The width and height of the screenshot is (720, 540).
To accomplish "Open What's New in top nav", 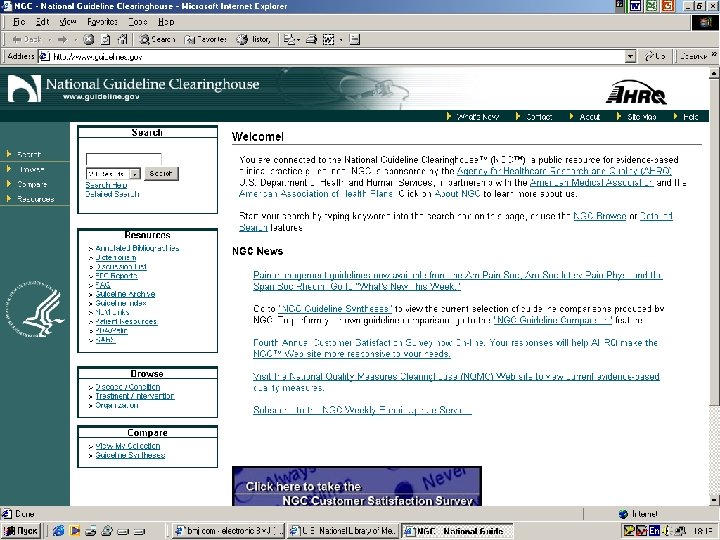I will click(x=478, y=117).
